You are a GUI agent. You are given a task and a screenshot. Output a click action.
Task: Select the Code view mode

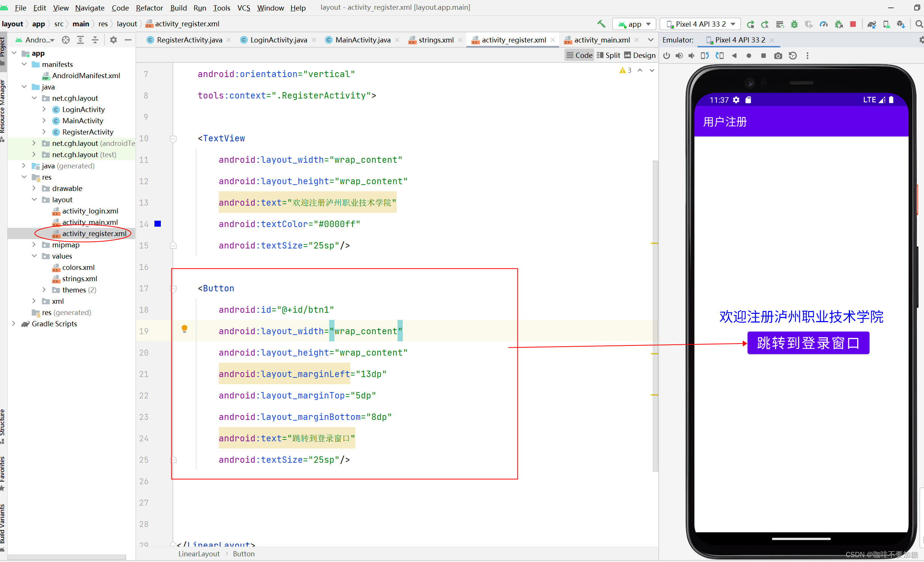click(579, 55)
